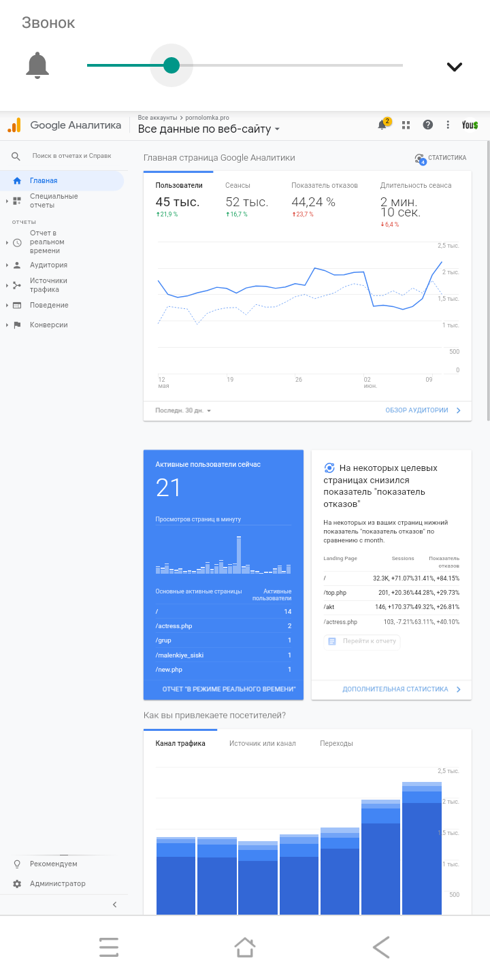This screenshot has height=980, width=490.
Task: Open the help question mark icon
Action: point(428,125)
